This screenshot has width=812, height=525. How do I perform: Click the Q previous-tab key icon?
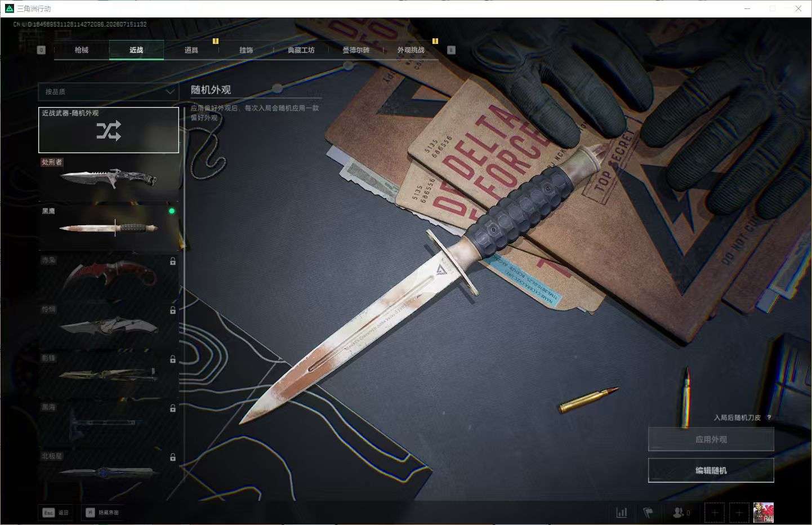(x=41, y=50)
